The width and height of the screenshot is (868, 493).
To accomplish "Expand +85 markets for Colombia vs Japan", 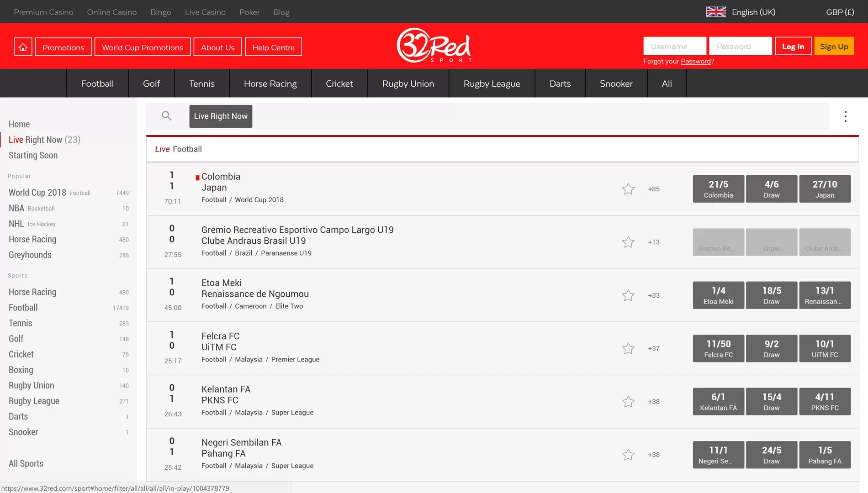I will [x=654, y=189].
